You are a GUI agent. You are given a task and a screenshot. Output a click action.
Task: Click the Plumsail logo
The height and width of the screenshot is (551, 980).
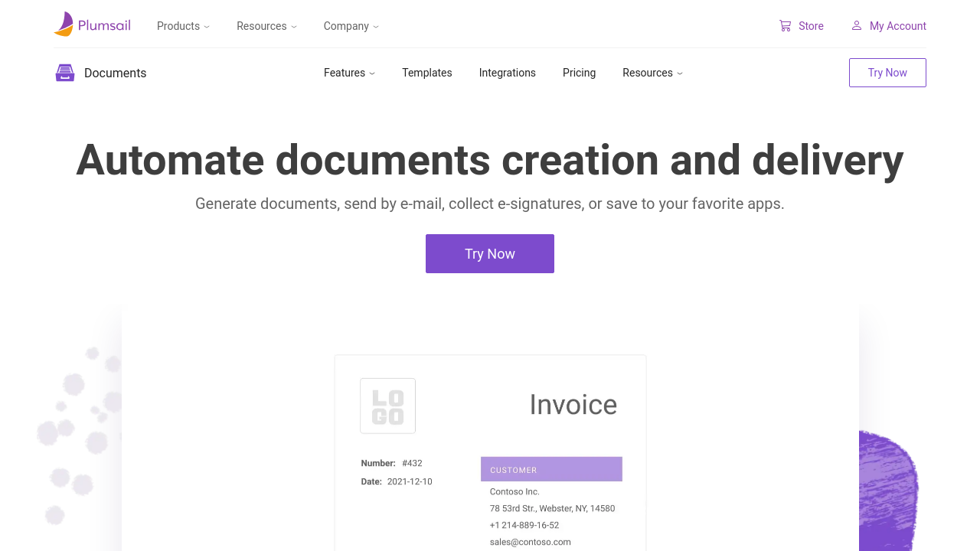pos(92,24)
